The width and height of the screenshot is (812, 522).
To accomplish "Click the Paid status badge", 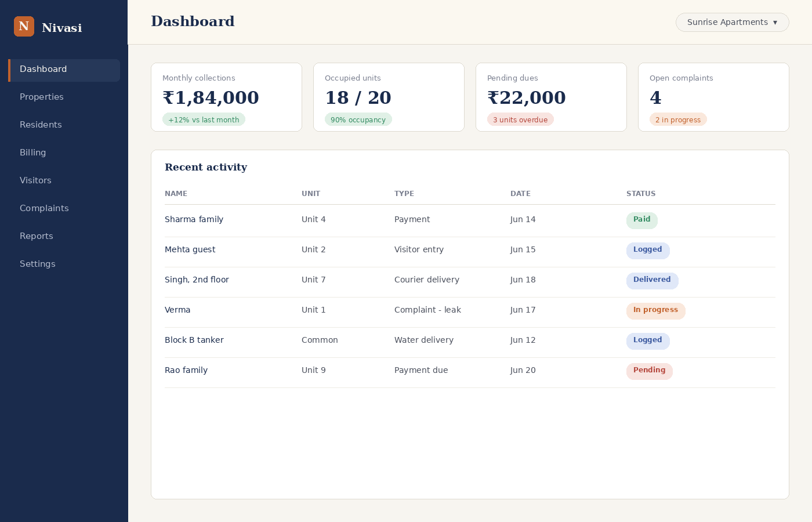I will [641, 220].
